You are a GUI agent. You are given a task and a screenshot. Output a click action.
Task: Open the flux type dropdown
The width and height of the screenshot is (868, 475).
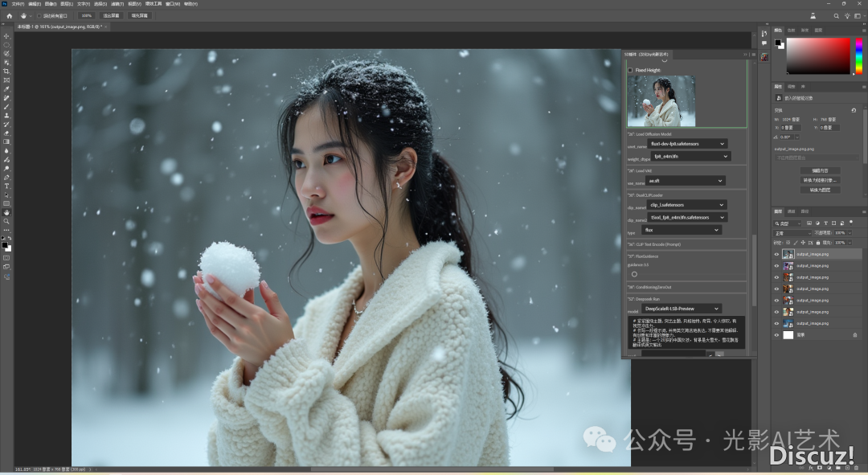pyautogui.click(x=682, y=231)
